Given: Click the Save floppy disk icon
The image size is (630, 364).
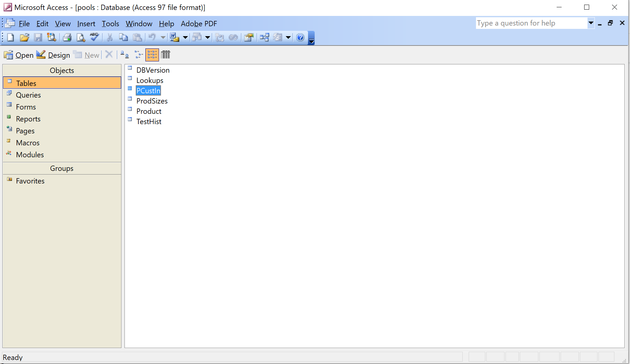Looking at the screenshot, I should 38,37.
